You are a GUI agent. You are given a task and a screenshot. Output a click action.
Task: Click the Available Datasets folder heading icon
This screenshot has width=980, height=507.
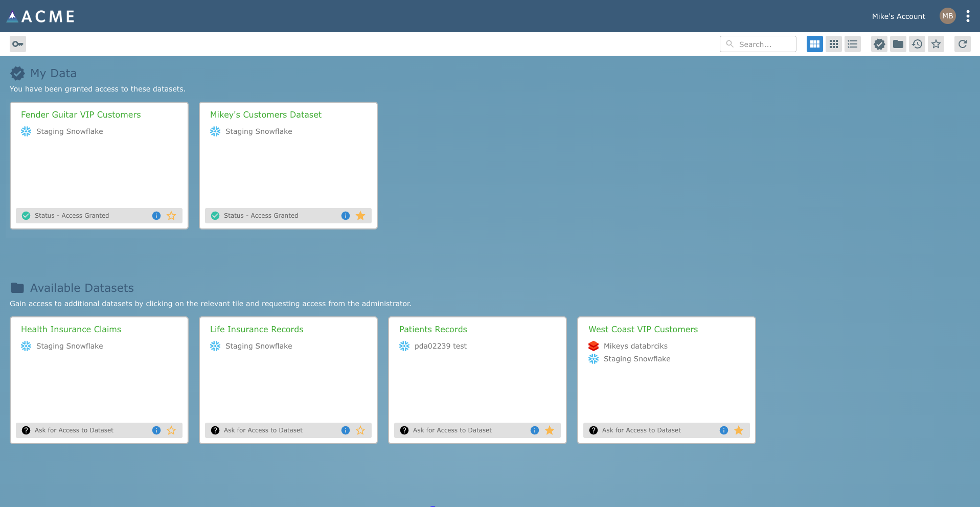(17, 288)
